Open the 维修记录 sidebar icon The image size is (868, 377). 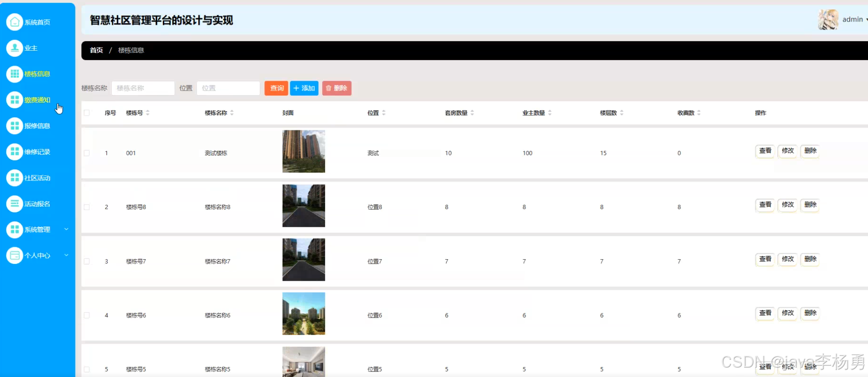(15, 151)
